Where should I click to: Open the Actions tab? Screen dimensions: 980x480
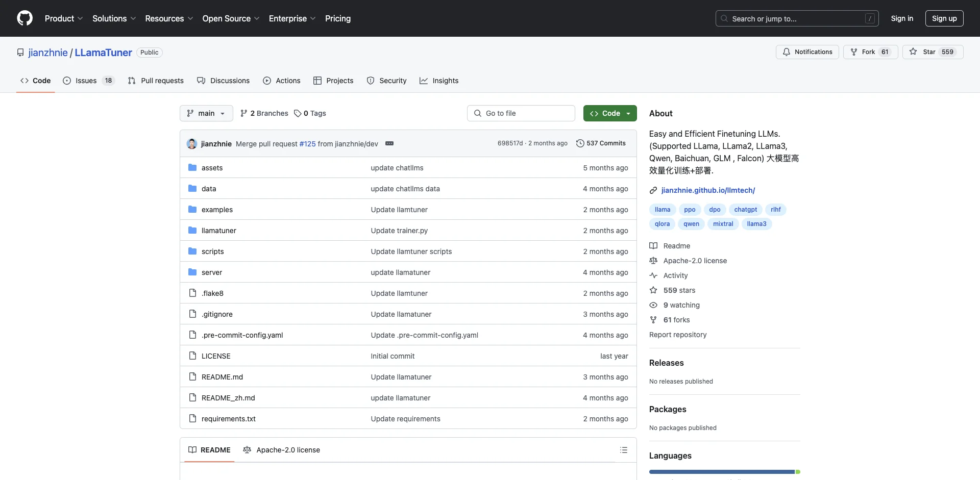[282, 81]
